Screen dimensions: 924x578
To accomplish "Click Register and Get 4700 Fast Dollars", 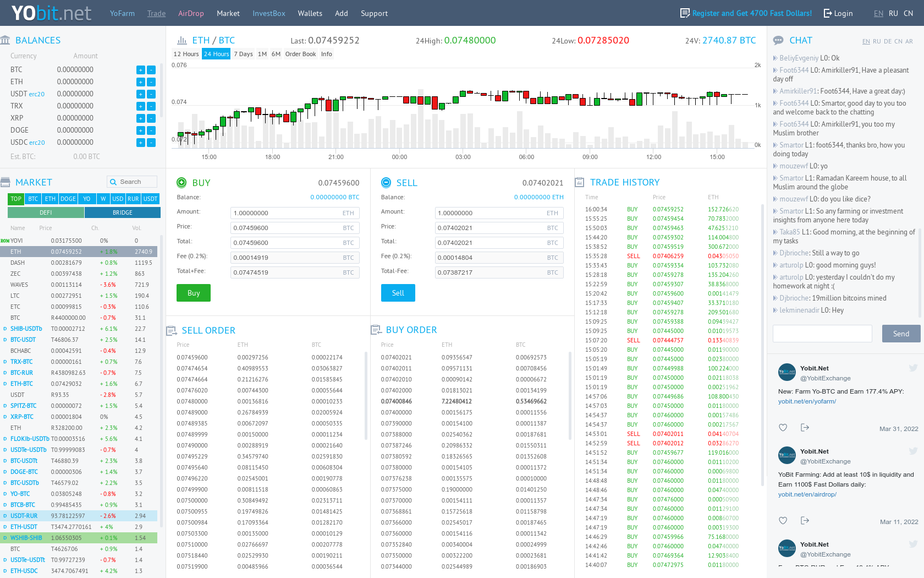I will pos(752,13).
